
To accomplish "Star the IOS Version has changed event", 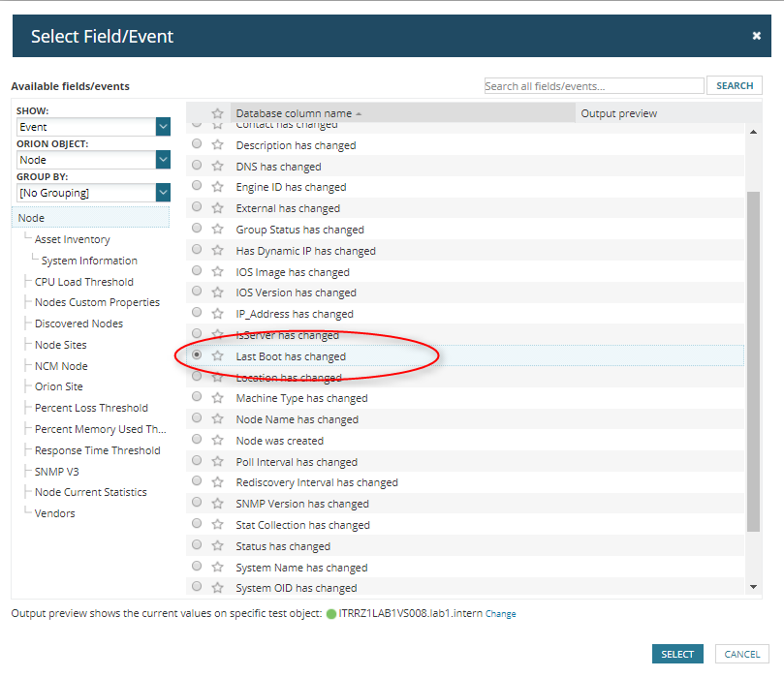I will (217, 293).
